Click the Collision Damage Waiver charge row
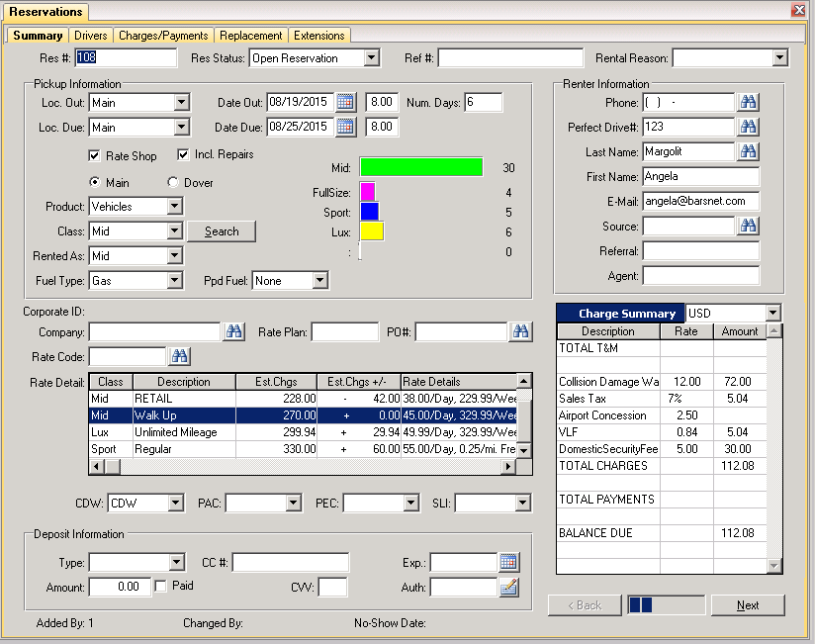This screenshot has height=644, width=815. [x=661, y=382]
